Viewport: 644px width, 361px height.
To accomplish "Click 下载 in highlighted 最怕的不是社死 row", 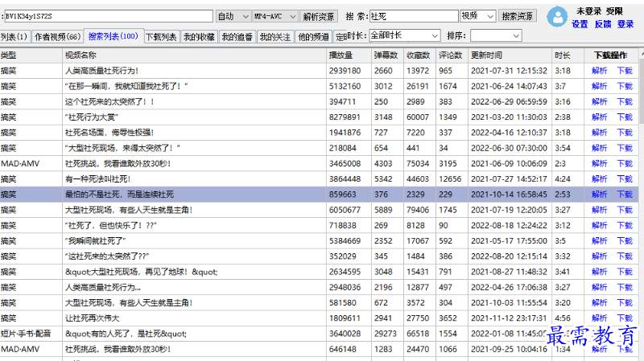I will [x=625, y=195].
